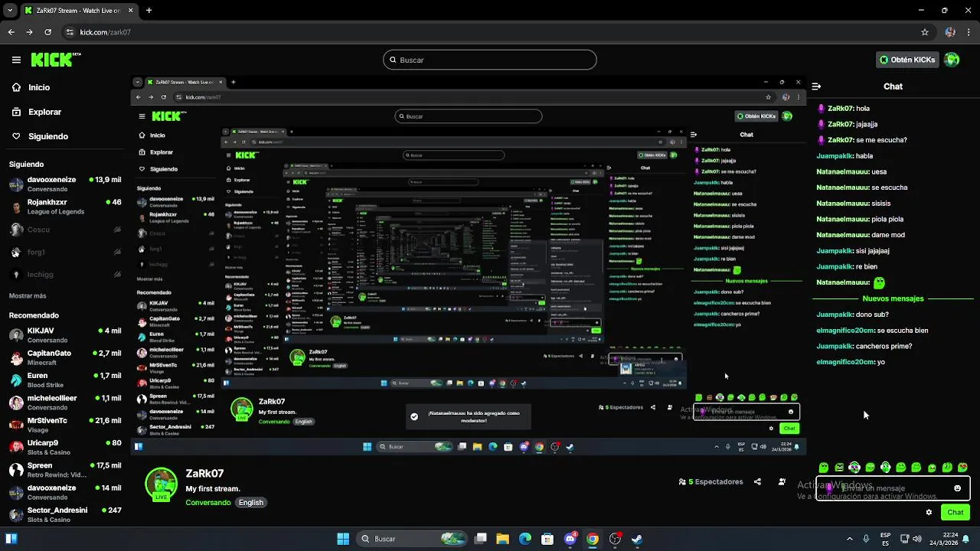The height and width of the screenshot is (551, 980).
Task: Open the recommended KIKJAV channel
Action: (x=65, y=335)
